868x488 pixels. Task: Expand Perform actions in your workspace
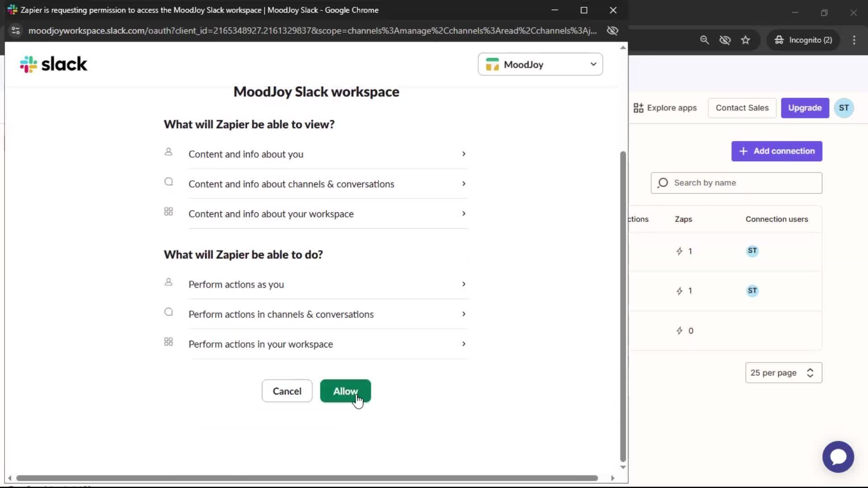(x=328, y=344)
